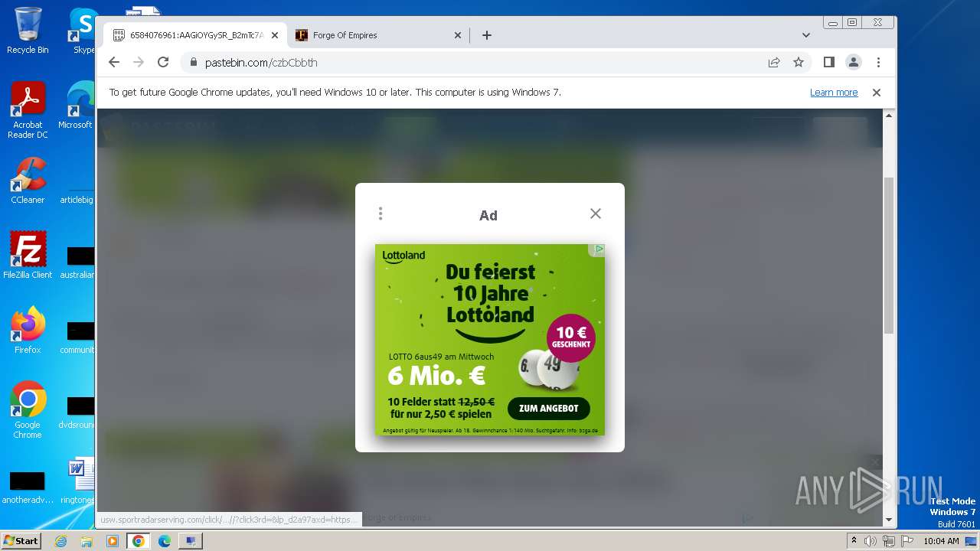This screenshot has height=551, width=980.
Task: Open Microsoft Edge from taskbar
Action: pyautogui.click(x=165, y=541)
